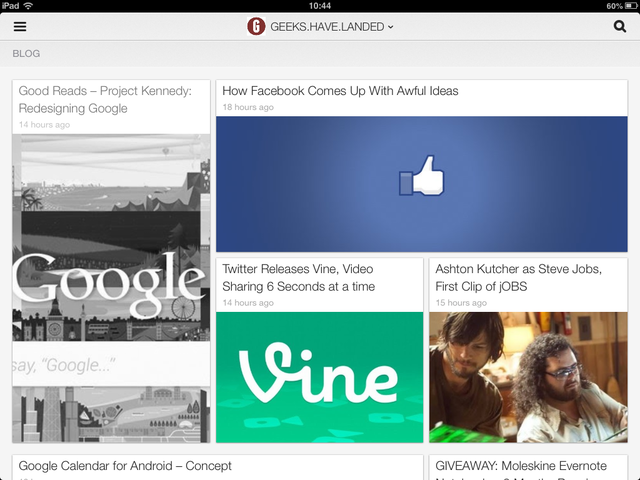Tap the battery indicator in status bar

(x=631, y=6)
